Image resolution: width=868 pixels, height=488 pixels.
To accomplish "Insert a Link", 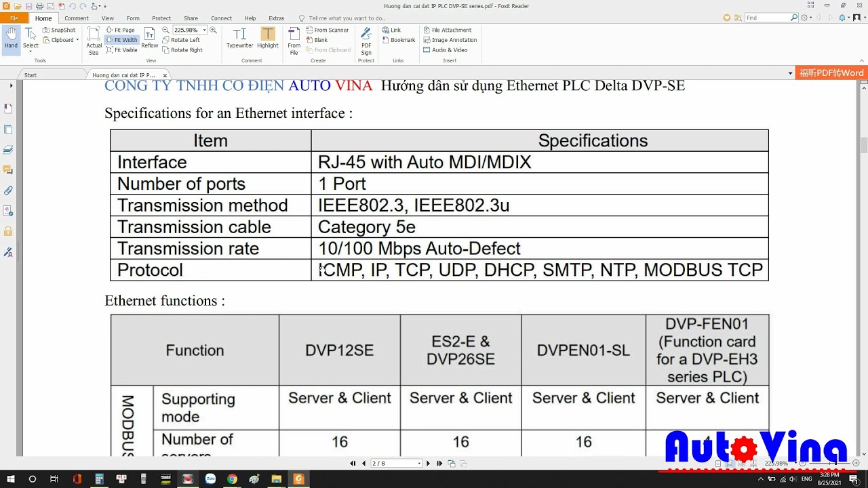I will pyautogui.click(x=391, y=30).
